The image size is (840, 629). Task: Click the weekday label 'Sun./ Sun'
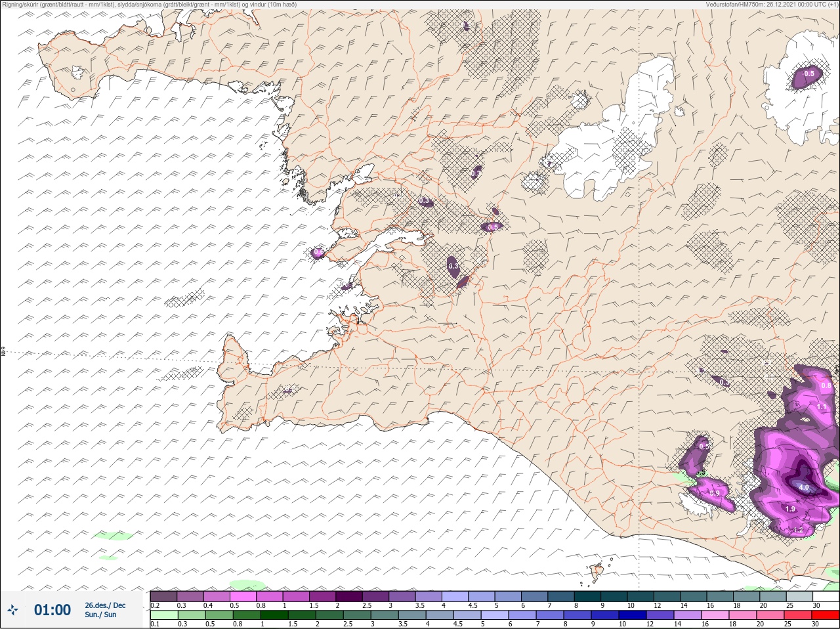point(100,615)
